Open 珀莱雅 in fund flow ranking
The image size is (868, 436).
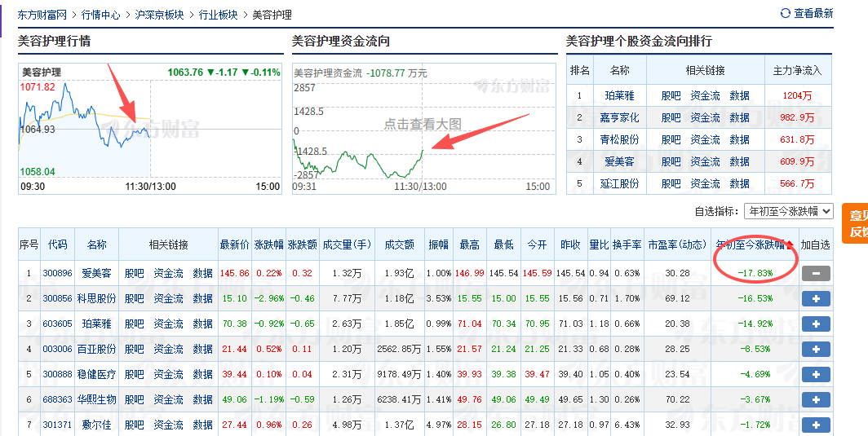(x=619, y=95)
